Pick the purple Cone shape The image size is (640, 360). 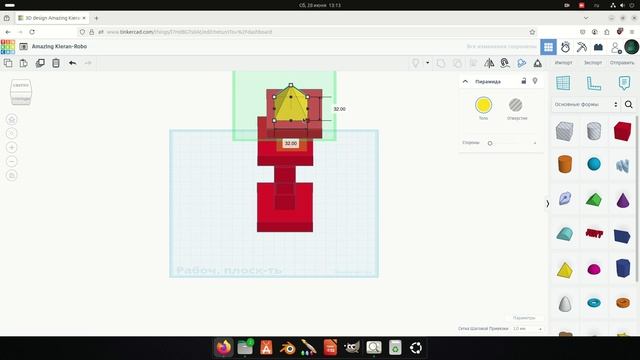[623, 200]
